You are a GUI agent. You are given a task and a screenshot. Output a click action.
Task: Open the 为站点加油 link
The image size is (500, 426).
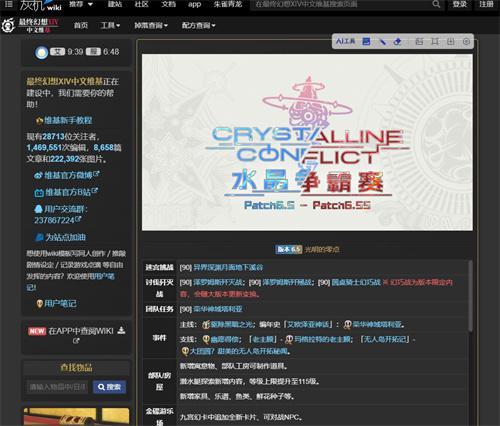click(x=66, y=237)
